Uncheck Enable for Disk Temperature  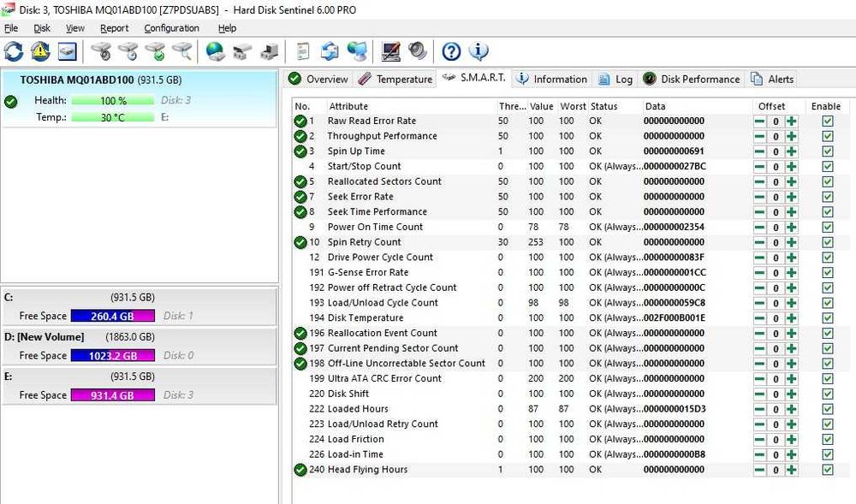(828, 318)
